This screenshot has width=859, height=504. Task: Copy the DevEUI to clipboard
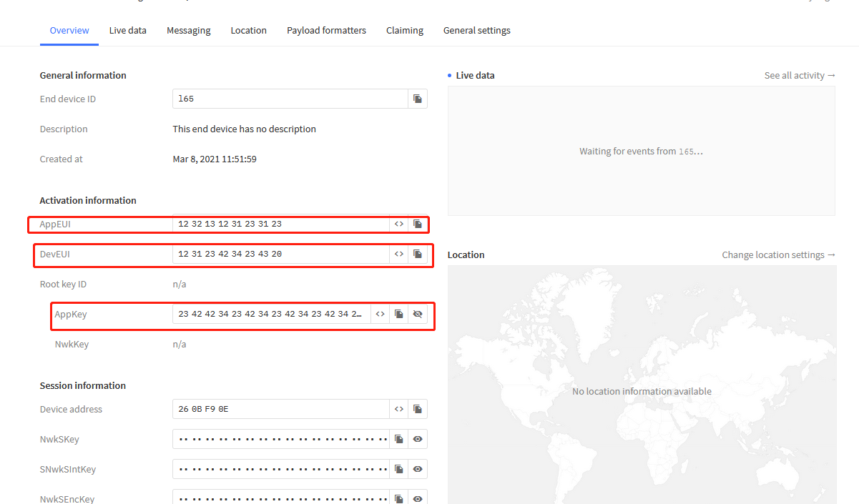[x=418, y=254]
